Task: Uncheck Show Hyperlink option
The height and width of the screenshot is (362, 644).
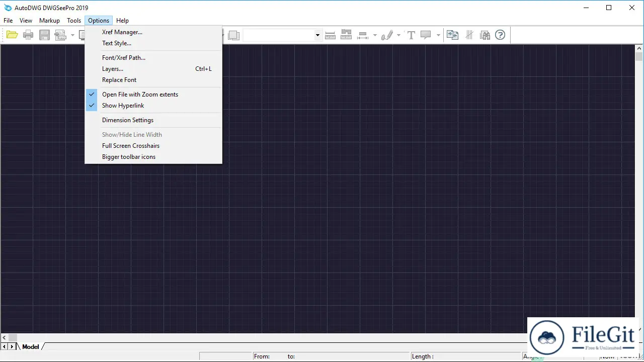Action: point(153,106)
